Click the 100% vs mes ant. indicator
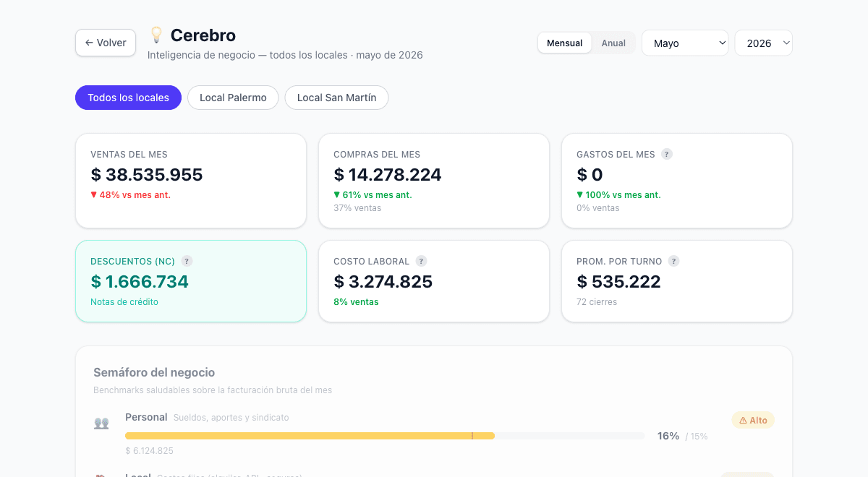 618,195
